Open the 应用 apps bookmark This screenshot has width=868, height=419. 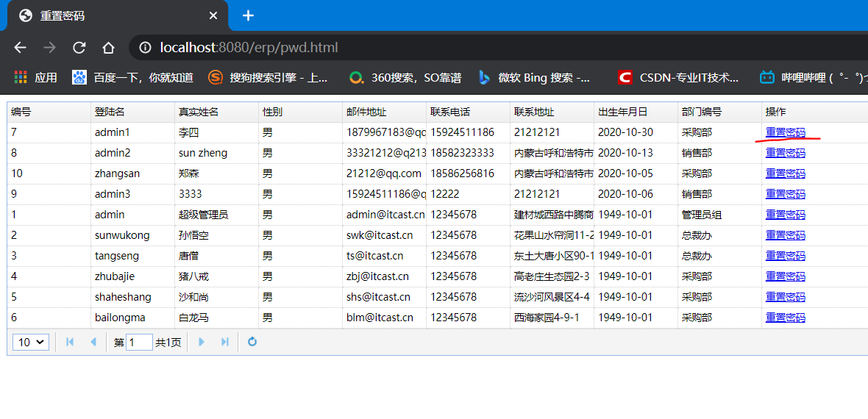tap(36, 77)
